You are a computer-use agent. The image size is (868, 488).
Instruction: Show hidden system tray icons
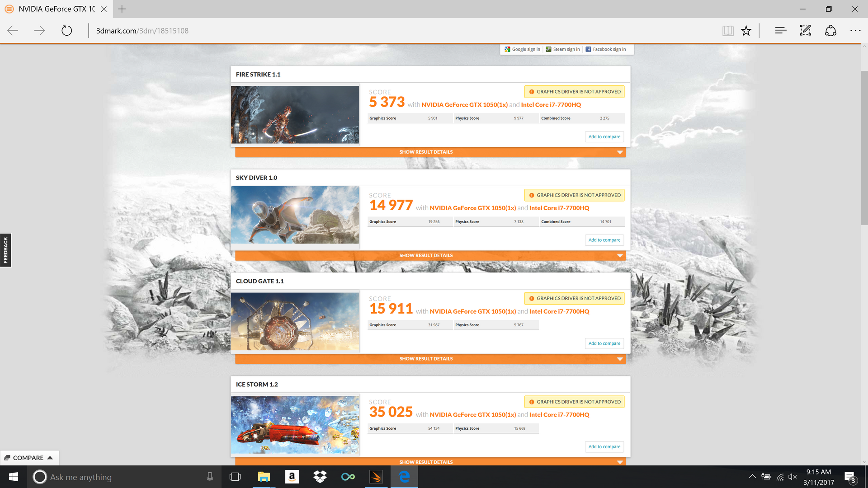[x=752, y=477]
